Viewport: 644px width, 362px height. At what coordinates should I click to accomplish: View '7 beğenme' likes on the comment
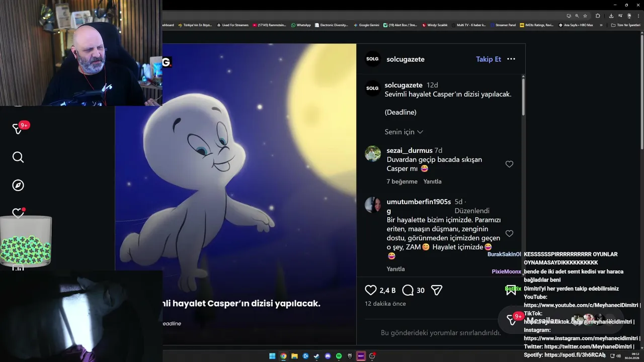tap(402, 182)
